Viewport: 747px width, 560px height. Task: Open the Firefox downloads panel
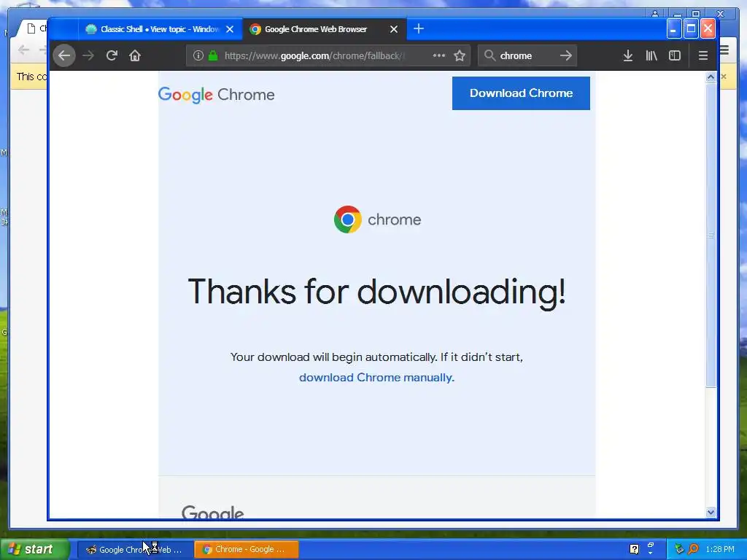pos(628,55)
